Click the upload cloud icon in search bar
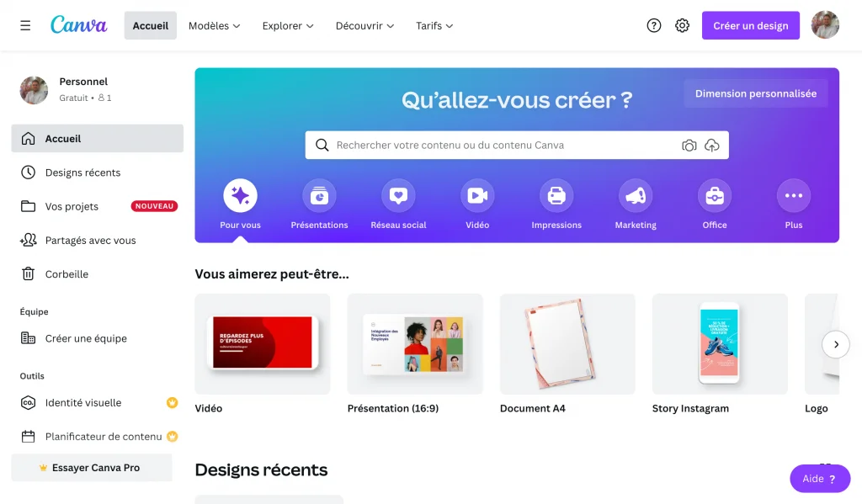 (712, 145)
